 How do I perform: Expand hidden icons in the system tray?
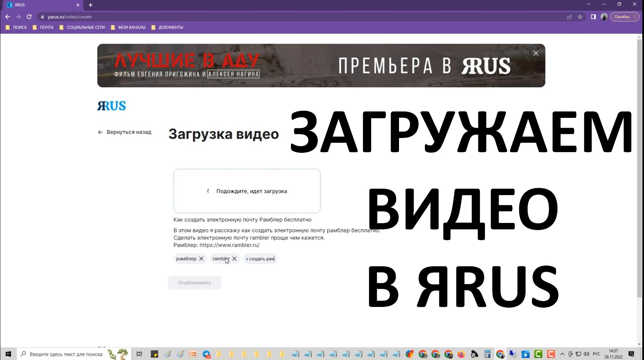pyautogui.click(x=561, y=354)
